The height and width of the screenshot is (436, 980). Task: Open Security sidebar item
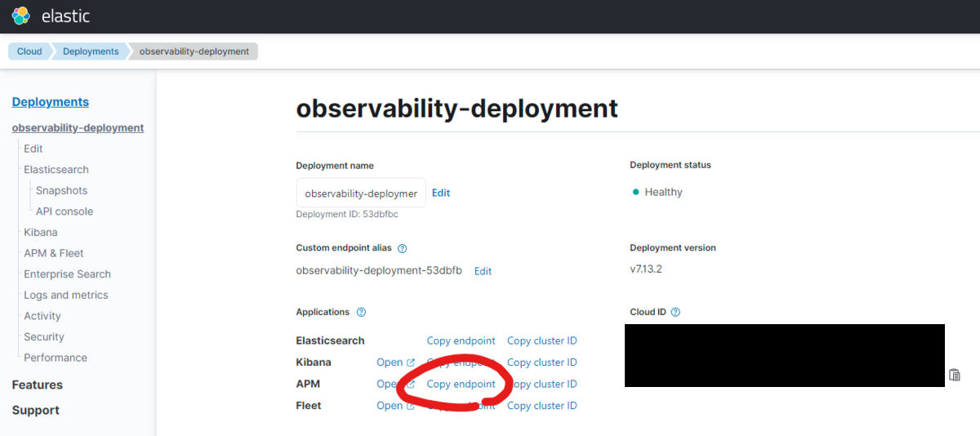pyautogui.click(x=44, y=337)
